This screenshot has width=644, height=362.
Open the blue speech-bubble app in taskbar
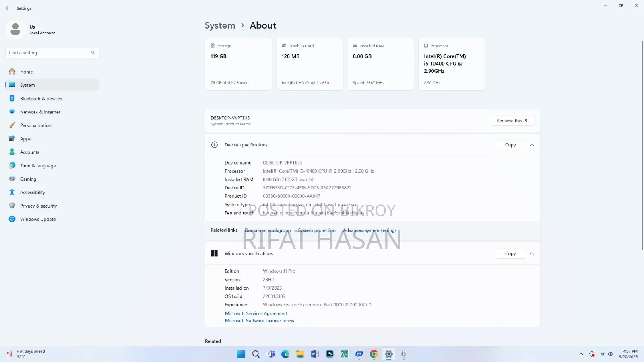coord(359,354)
